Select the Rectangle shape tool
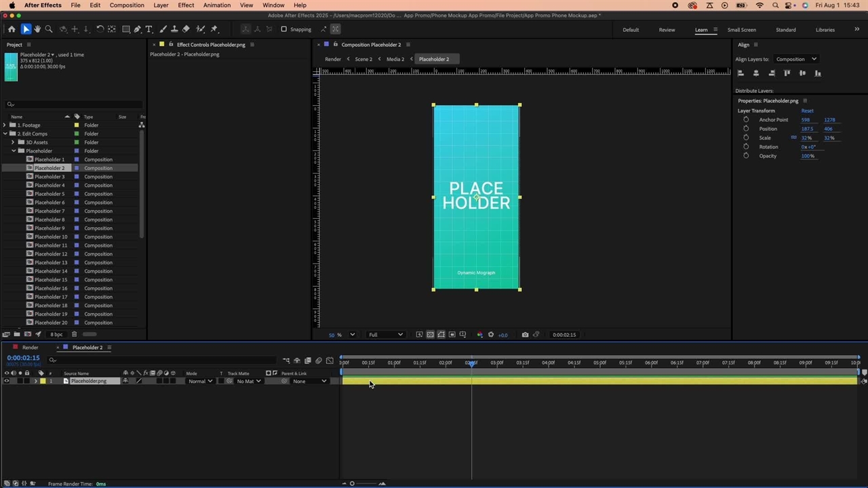The image size is (868, 488). [125, 29]
